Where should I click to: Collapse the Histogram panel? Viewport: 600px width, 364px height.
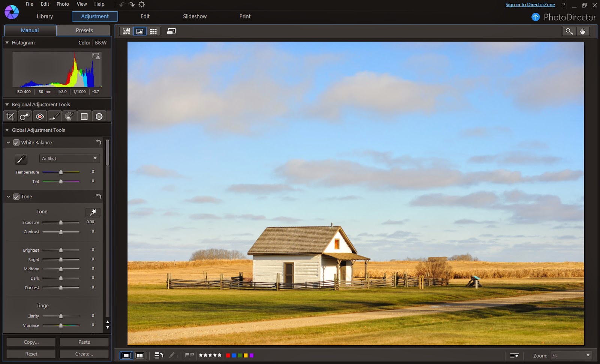pyautogui.click(x=6, y=43)
